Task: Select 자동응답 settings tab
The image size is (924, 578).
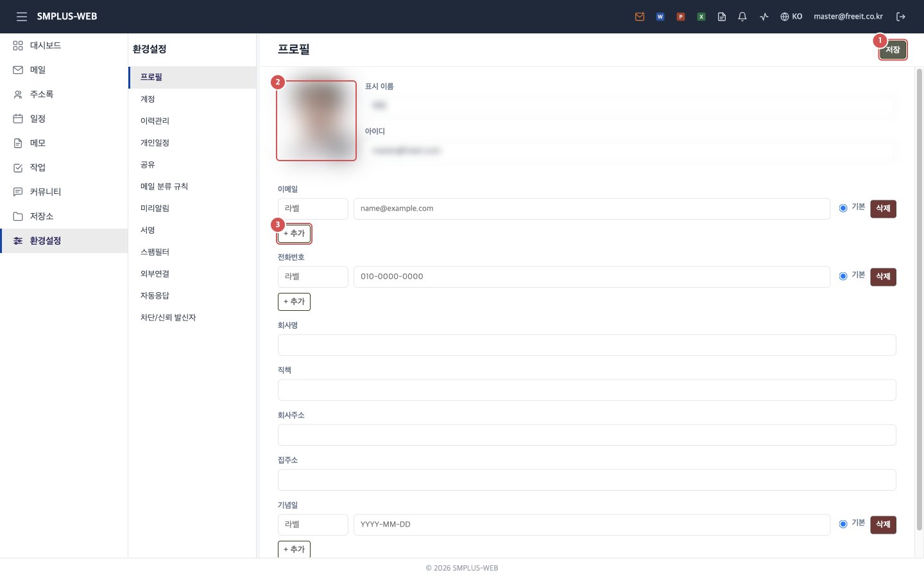Action: click(x=193, y=295)
